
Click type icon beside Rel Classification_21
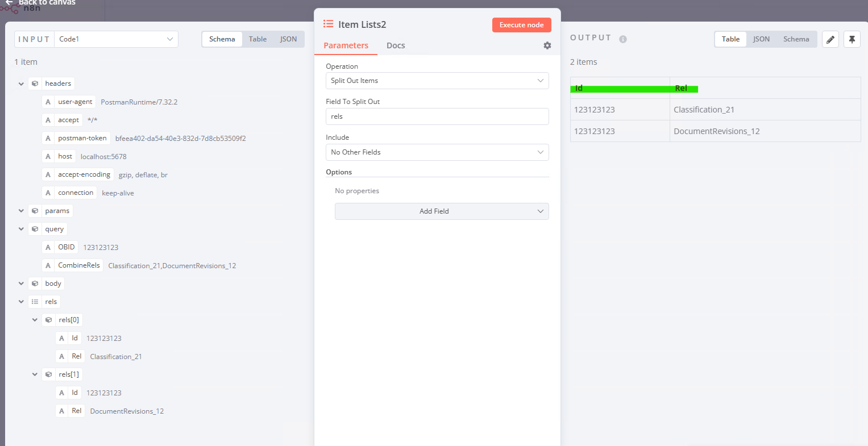click(62, 356)
